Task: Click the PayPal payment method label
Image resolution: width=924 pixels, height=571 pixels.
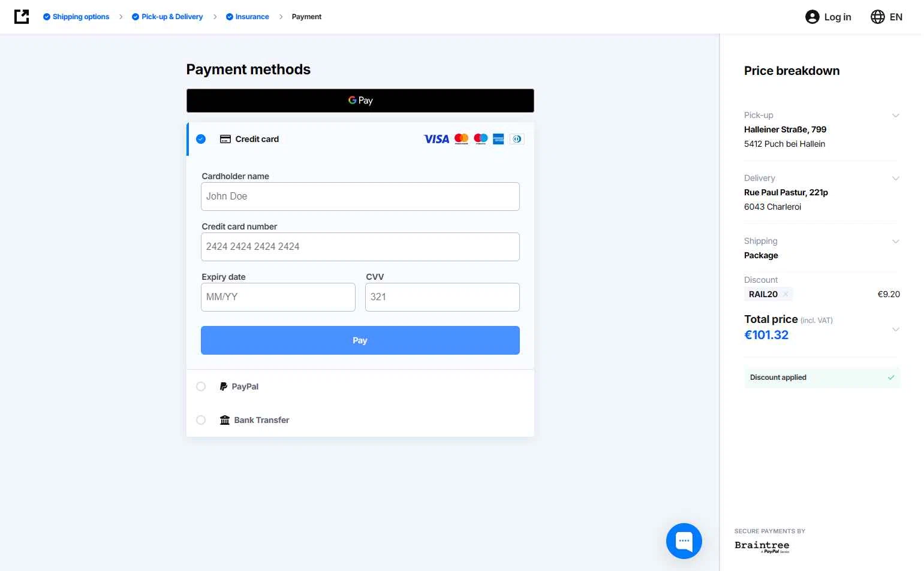Action: [x=245, y=386]
